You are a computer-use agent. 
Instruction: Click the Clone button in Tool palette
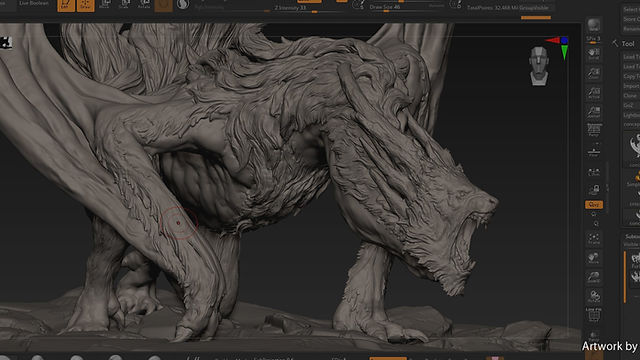click(x=631, y=96)
